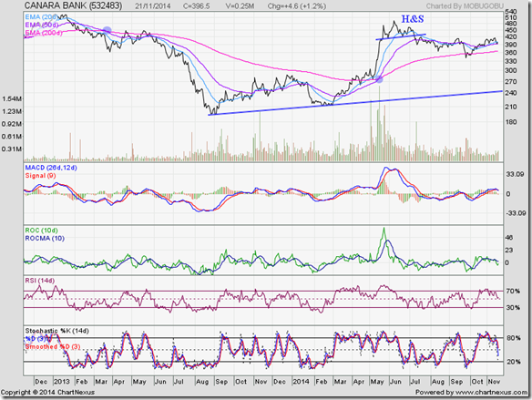This screenshot has height=400, width=532.
Task: Click the Signal (9) legend label
Action: coord(40,176)
